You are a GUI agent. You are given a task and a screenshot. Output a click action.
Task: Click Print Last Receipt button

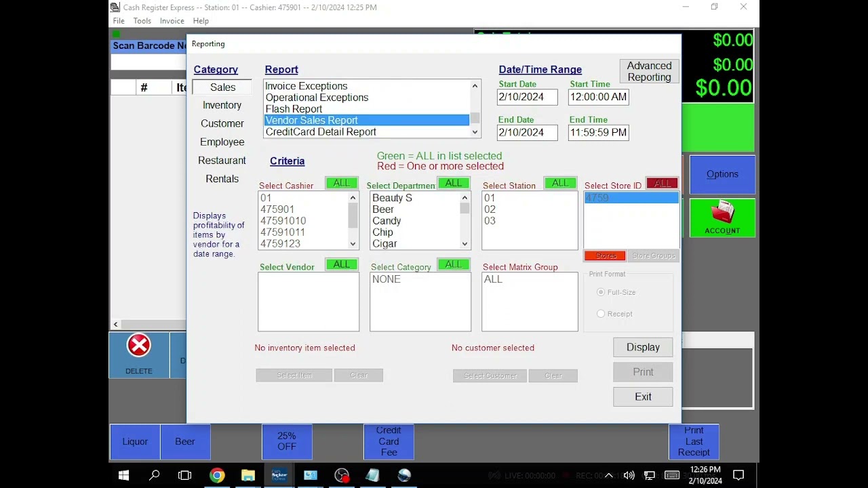pos(694,441)
